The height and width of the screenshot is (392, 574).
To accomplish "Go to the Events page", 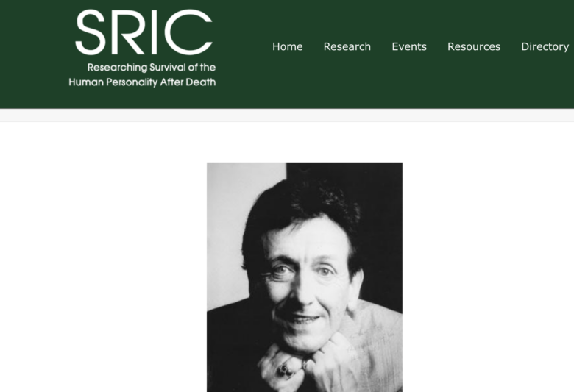I will [x=409, y=46].
